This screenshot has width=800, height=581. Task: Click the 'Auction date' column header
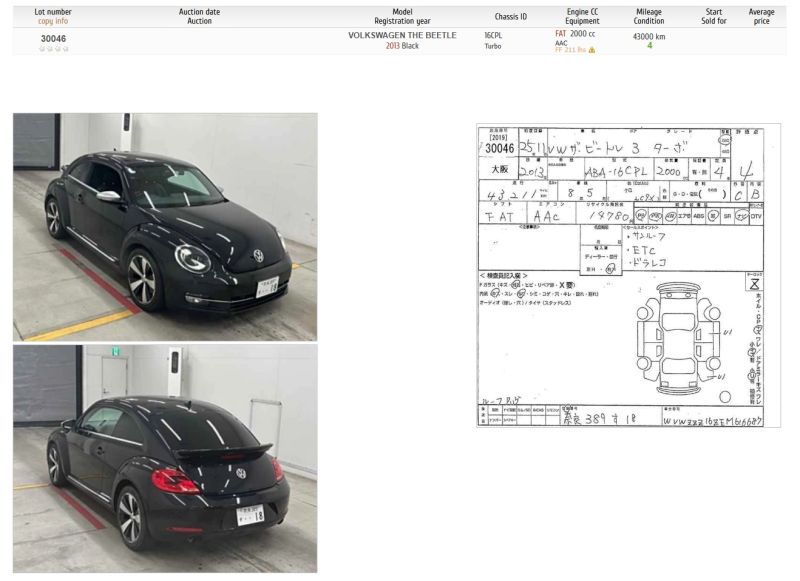[x=199, y=12]
